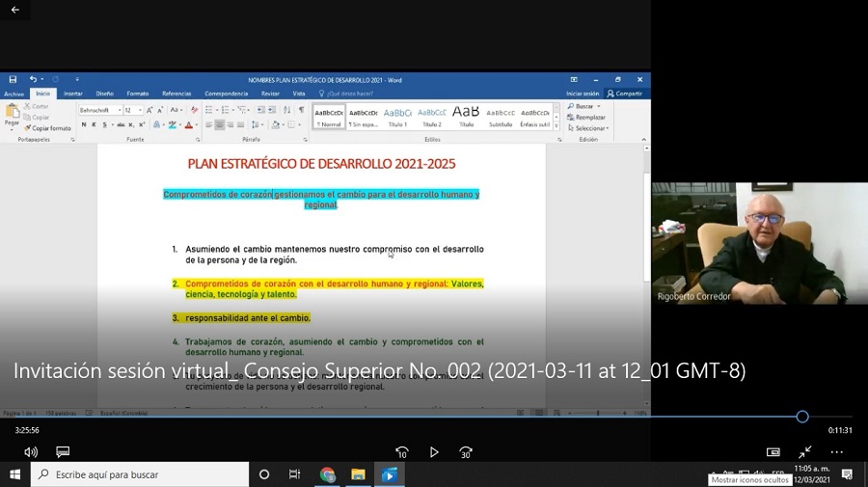Toggle strikethrough (abc) formatting
Screen dimensions: 868x487
point(121,125)
